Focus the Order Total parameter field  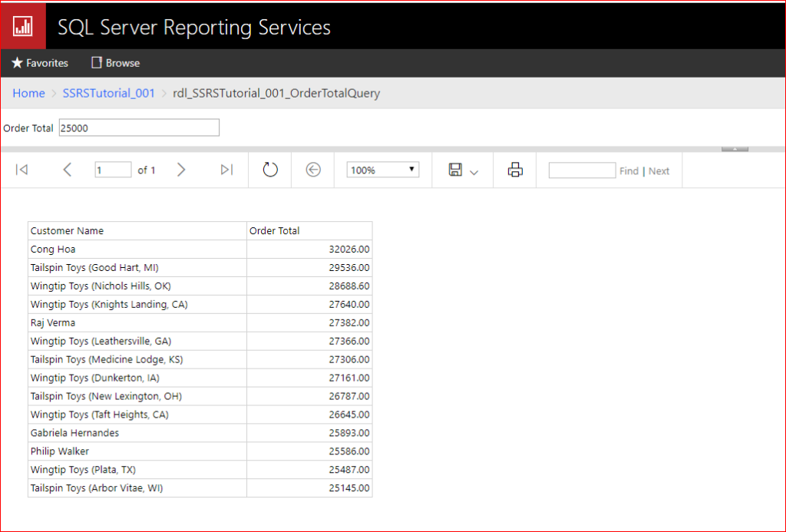click(139, 128)
